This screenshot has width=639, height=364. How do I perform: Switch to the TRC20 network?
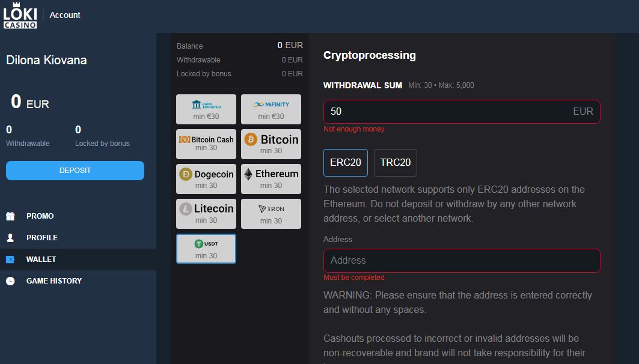[395, 163]
